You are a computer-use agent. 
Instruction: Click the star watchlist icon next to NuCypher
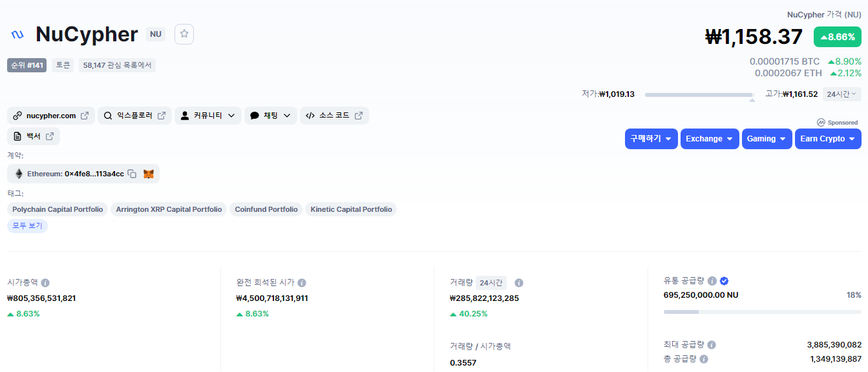(x=184, y=34)
